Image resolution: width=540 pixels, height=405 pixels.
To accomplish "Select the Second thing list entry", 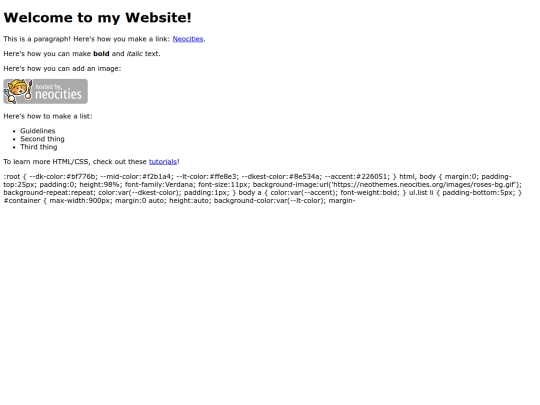I will 42,139.
